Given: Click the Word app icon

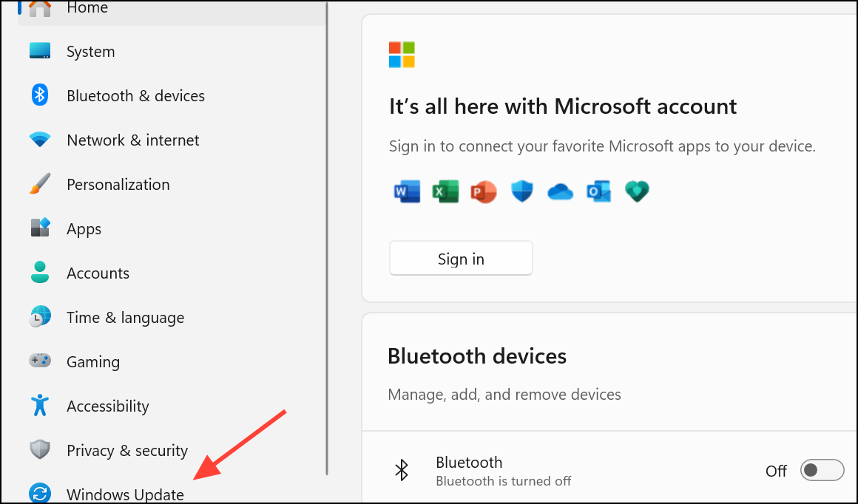Looking at the screenshot, I should pos(407,192).
